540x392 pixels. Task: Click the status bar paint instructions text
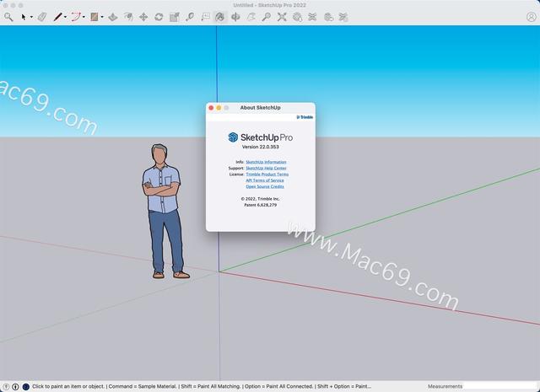pos(202,386)
